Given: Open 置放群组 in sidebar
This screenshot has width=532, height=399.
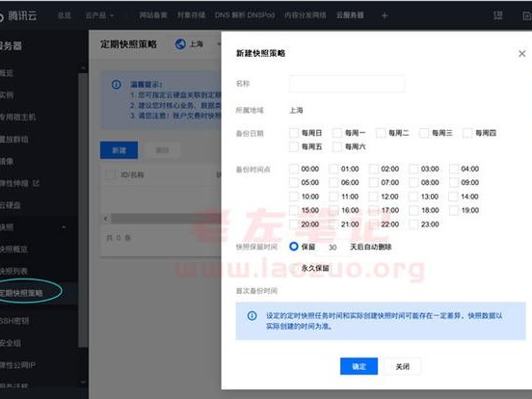Looking at the screenshot, I should coord(14,140).
